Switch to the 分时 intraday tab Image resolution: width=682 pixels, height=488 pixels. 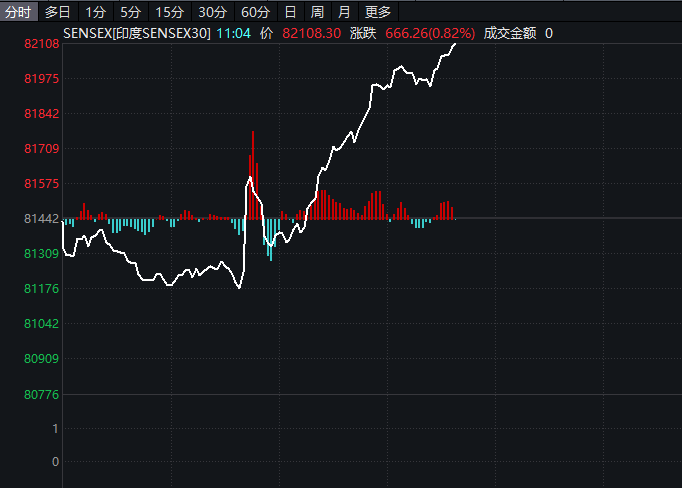(x=18, y=12)
